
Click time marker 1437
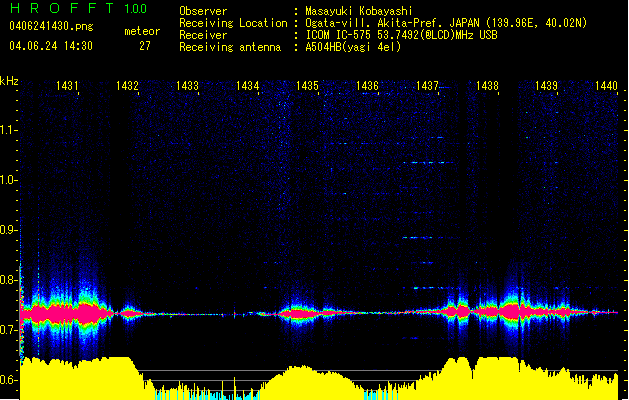pyautogui.click(x=427, y=86)
